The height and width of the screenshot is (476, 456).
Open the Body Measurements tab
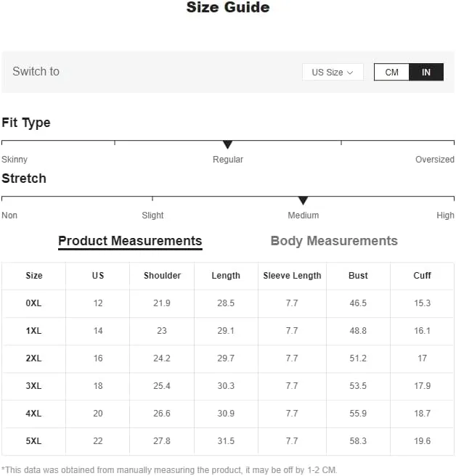(334, 241)
